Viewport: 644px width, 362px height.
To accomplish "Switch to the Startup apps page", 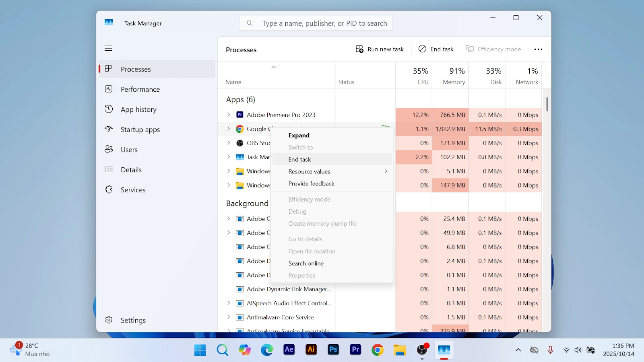I will (x=157, y=130).
